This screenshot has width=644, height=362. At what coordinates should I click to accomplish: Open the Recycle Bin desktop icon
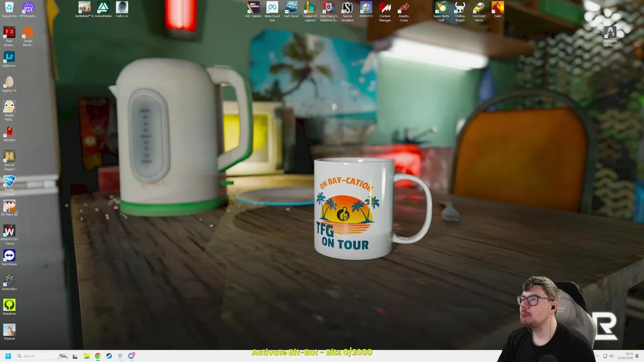click(x=9, y=10)
